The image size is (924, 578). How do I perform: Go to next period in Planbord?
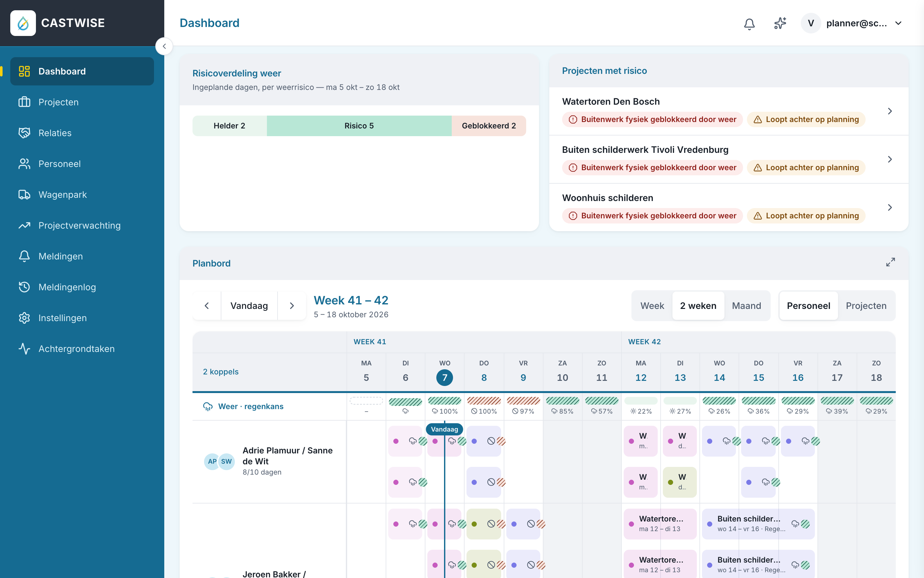coord(292,306)
